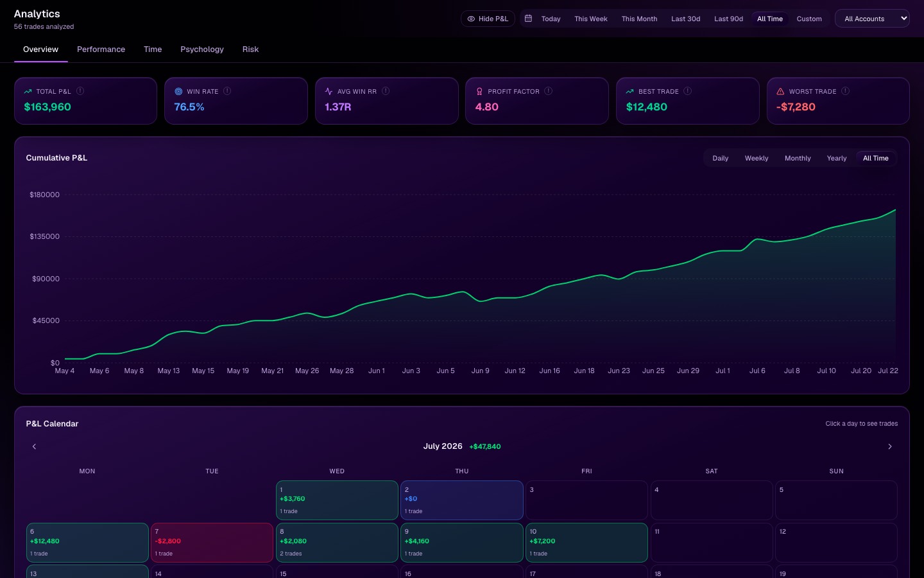Select the red July 7 loss day

(212, 543)
